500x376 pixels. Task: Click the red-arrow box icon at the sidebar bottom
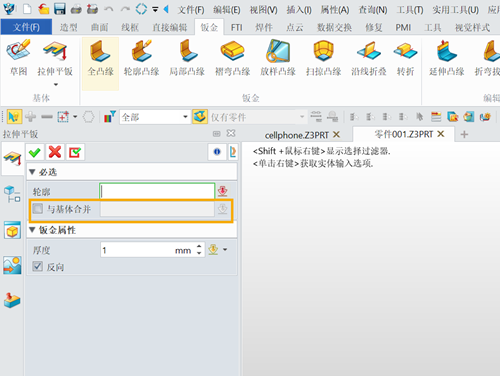12,300
